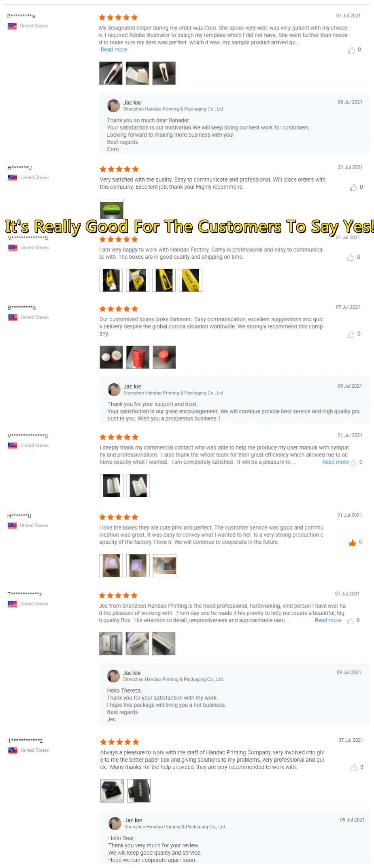
Task: Open first white manual photo thumbnail
Action: click(112, 486)
